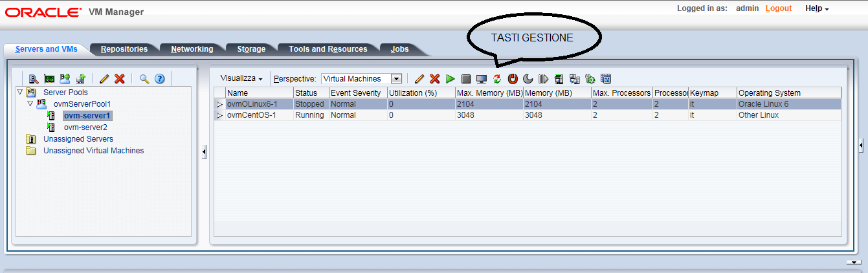Edit the selected VM with pencil icon
Screen dimensions: 868x273
(x=419, y=79)
